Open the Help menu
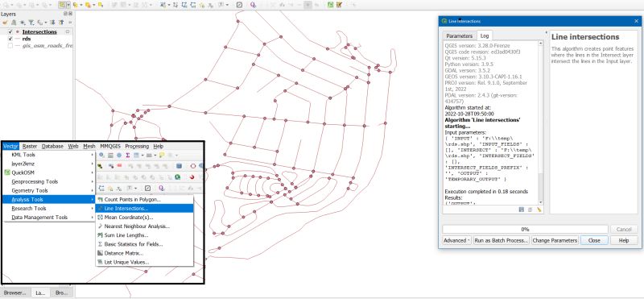This screenshot has width=644, height=299. pyautogui.click(x=158, y=146)
